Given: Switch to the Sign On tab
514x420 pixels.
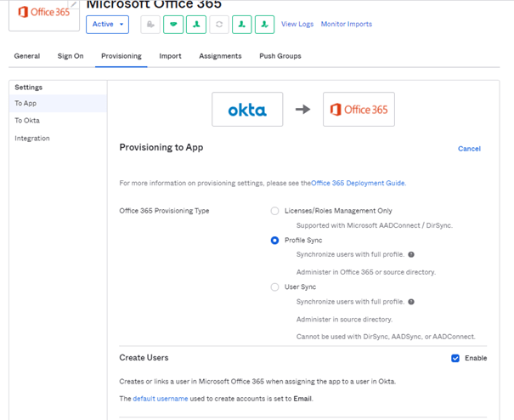Looking at the screenshot, I should click(71, 56).
